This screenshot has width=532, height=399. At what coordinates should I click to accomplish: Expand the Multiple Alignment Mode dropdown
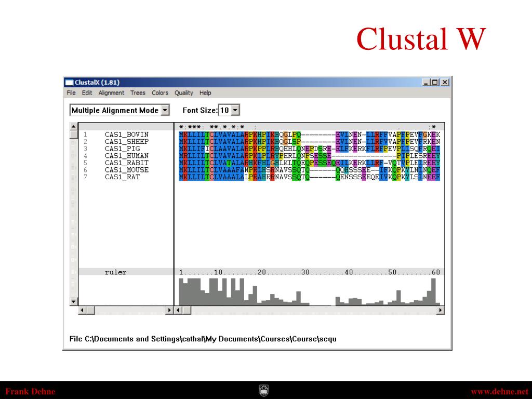coord(165,110)
